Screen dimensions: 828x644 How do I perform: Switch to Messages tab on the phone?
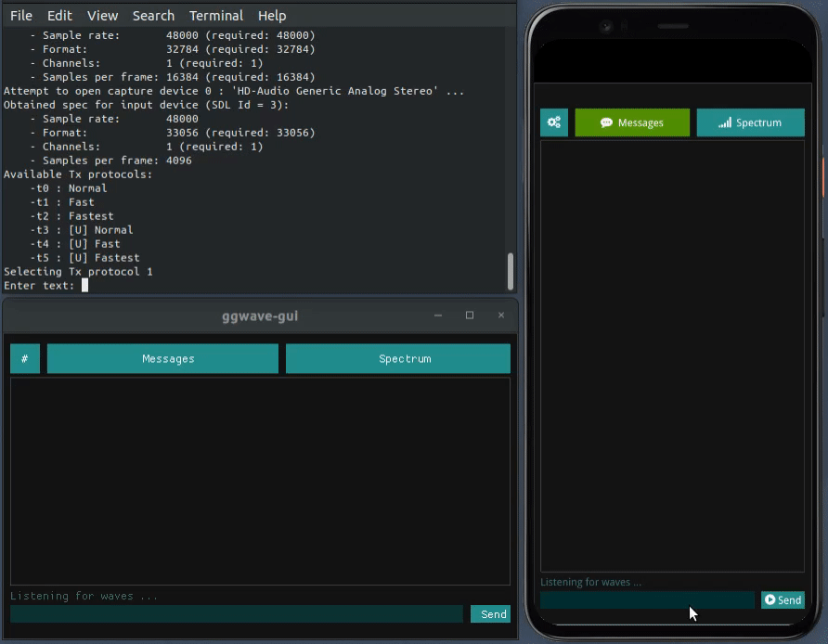tap(632, 122)
